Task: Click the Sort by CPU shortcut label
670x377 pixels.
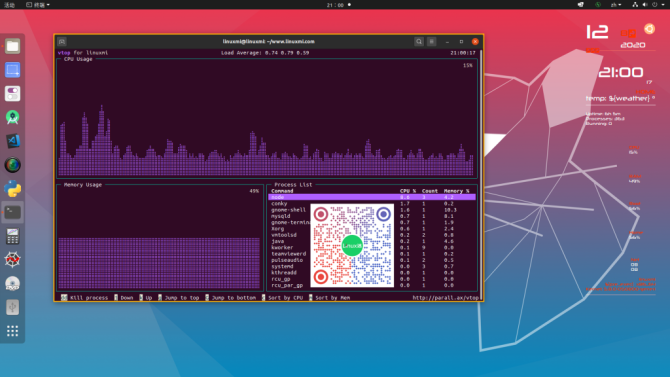Action: 285,297
